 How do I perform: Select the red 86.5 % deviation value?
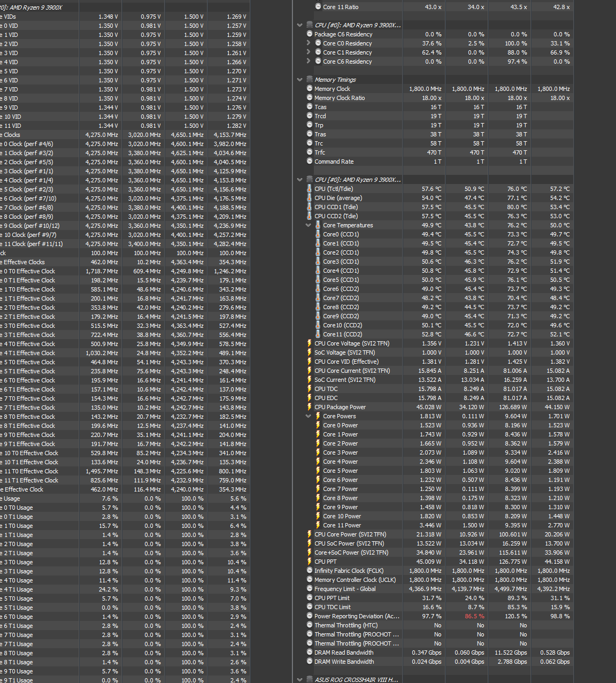coord(474,616)
